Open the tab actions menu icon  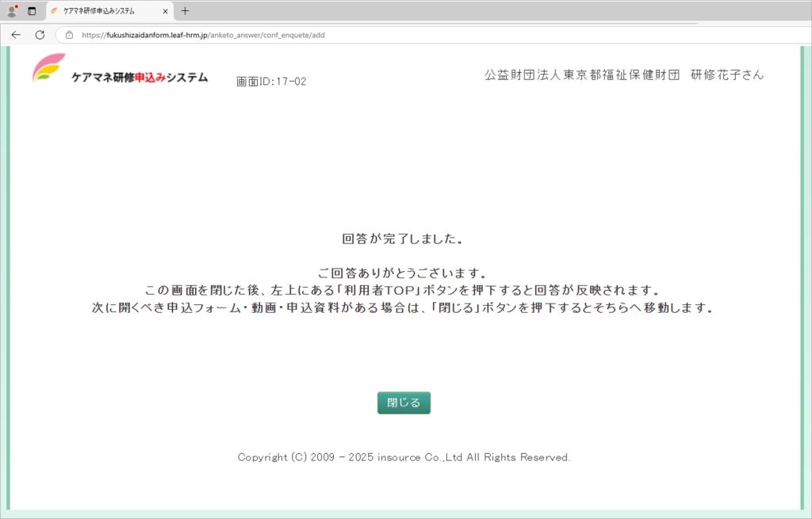(x=32, y=11)
